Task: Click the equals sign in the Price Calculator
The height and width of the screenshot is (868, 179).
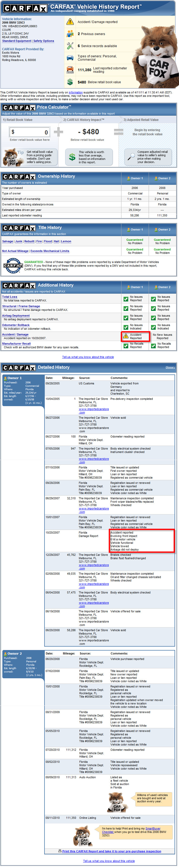Action: pyautogui.click(x=119, y=132)
